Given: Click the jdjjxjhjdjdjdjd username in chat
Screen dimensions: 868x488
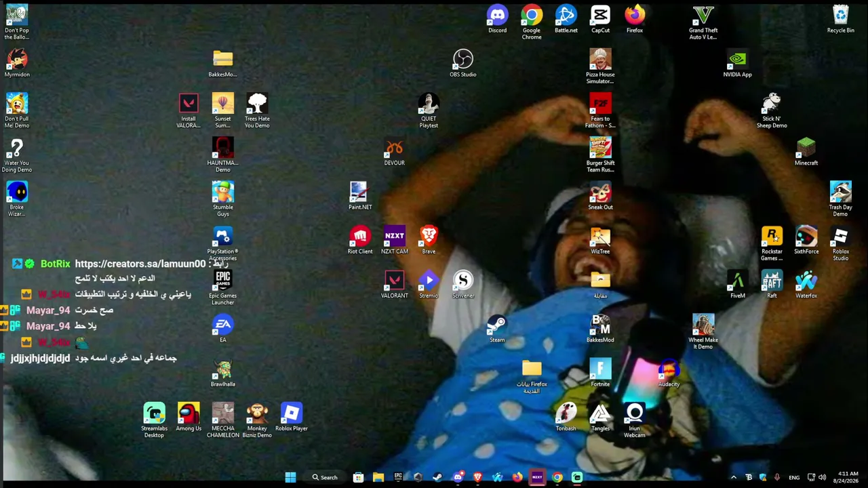Looking at the screenshot, I should (40, 358).
